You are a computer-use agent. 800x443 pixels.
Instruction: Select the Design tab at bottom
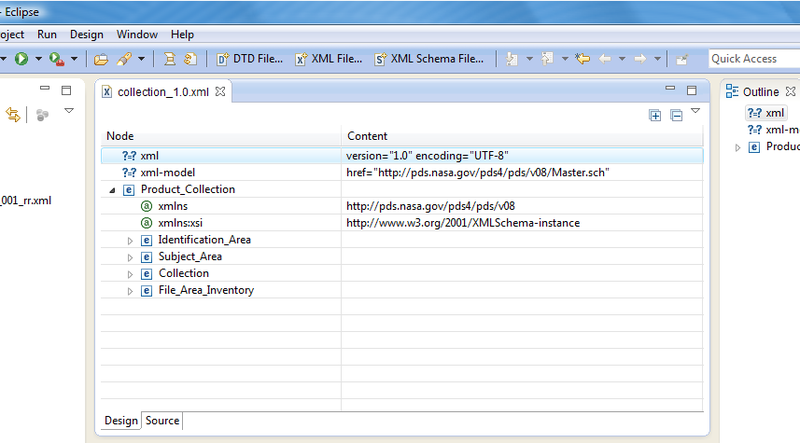(x=121, y=421)
